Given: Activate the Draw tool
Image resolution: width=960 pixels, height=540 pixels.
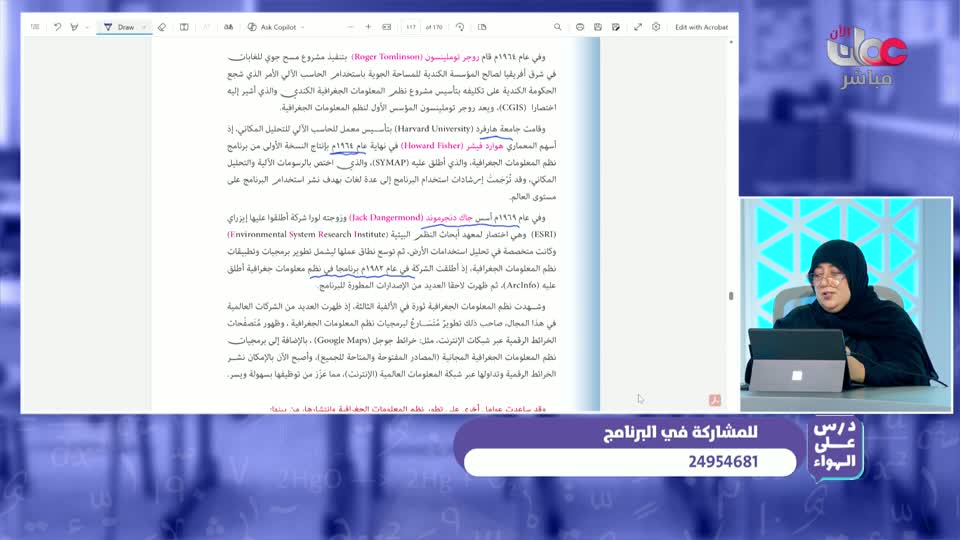Looking at the screenshot, I should (119, 27).
